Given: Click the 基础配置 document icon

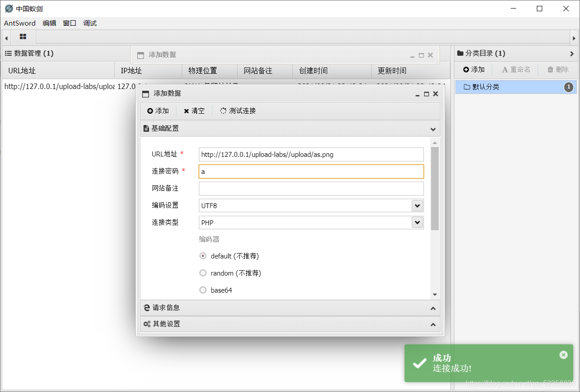Looking at the screenshot, I should coord(146,129).
